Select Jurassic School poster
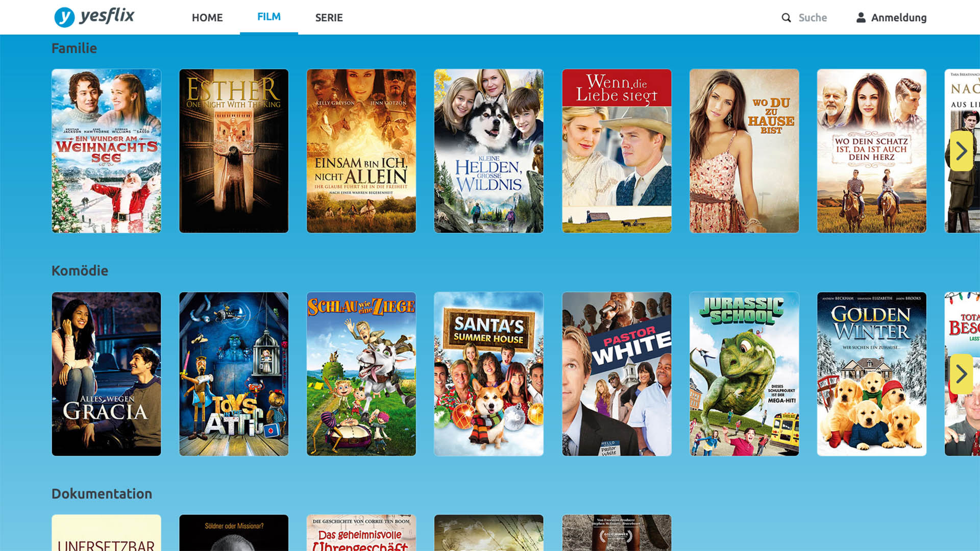The width and height of the screenshot is (980, 551). (744, 374)
